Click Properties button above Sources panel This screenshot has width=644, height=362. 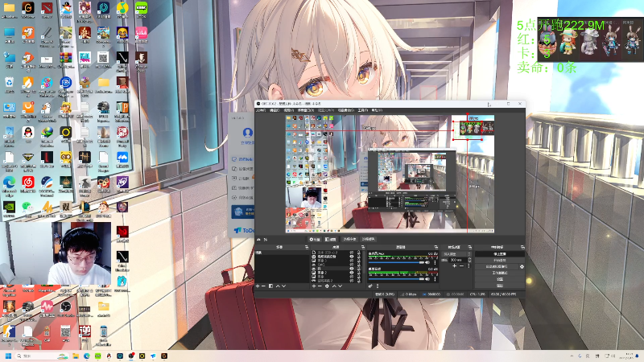[315, 239]
